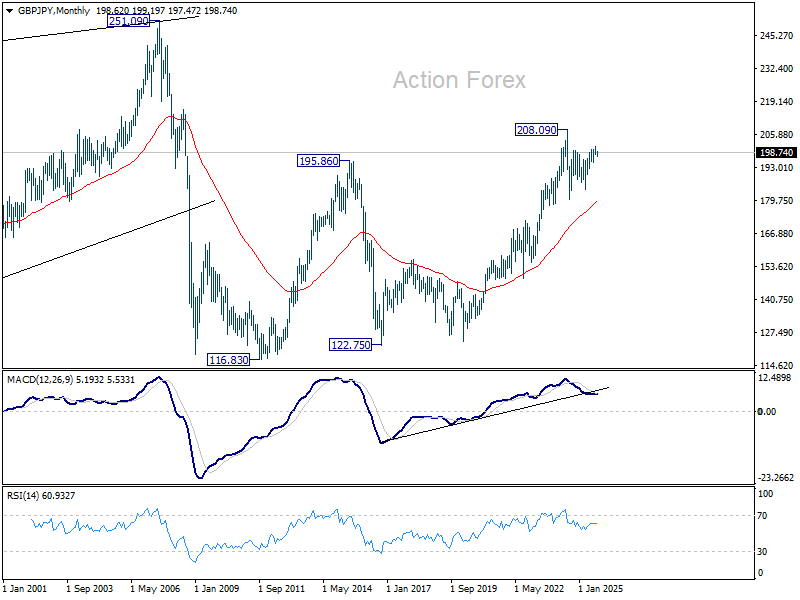Select the MACD(12,26,9) indicator label
The image size is (800, 600).
coord(40,380)
